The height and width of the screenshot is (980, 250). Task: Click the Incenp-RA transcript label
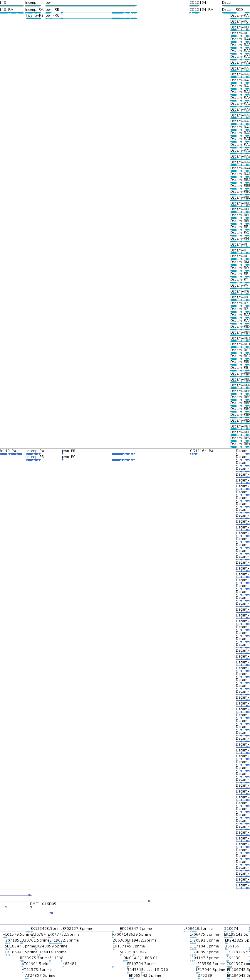(x=34, y=9)
